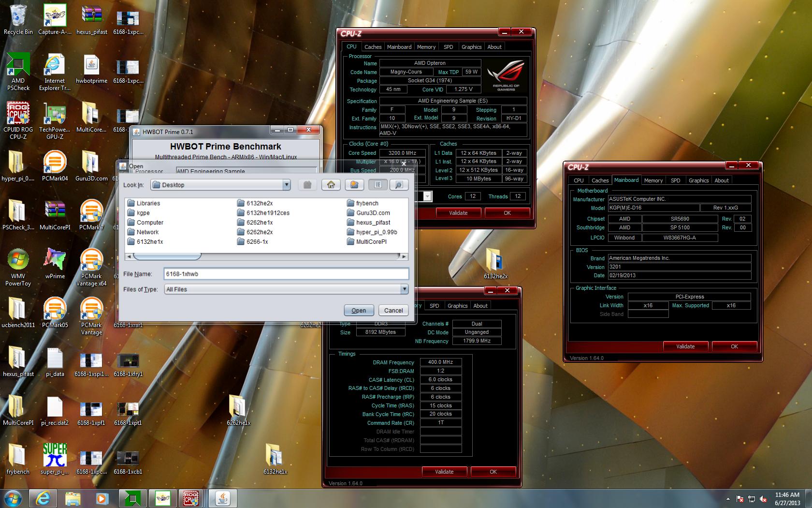Select the PCMark04 desktop shortcut

pyautogui.click(x=55, y=165)
